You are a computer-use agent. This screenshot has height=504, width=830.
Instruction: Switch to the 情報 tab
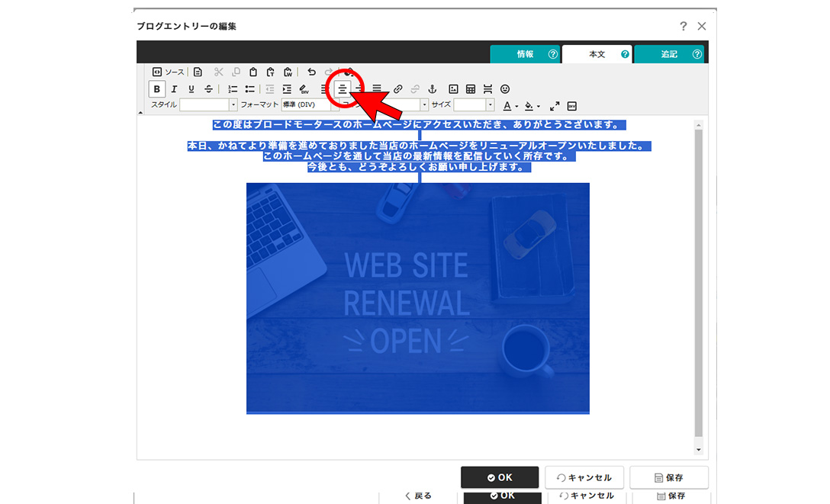coord(525,54)
